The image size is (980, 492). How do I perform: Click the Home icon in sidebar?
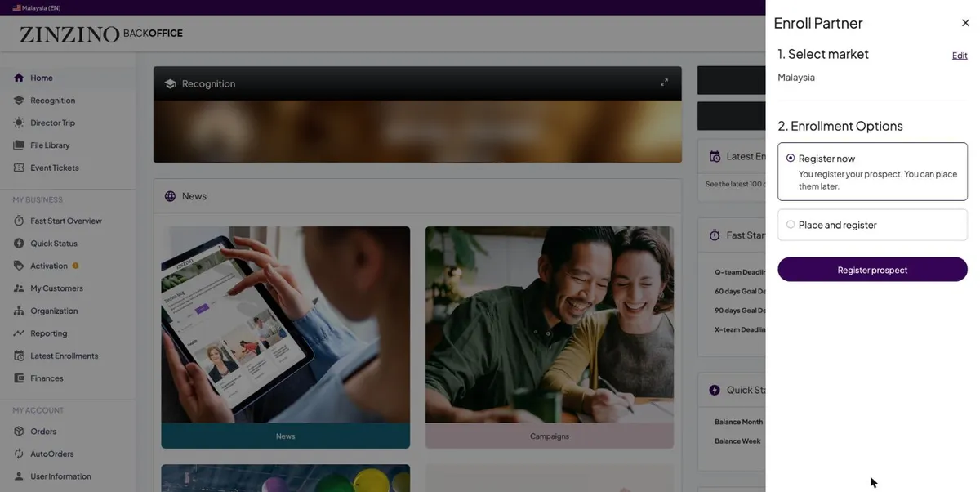tap(19, 78)
